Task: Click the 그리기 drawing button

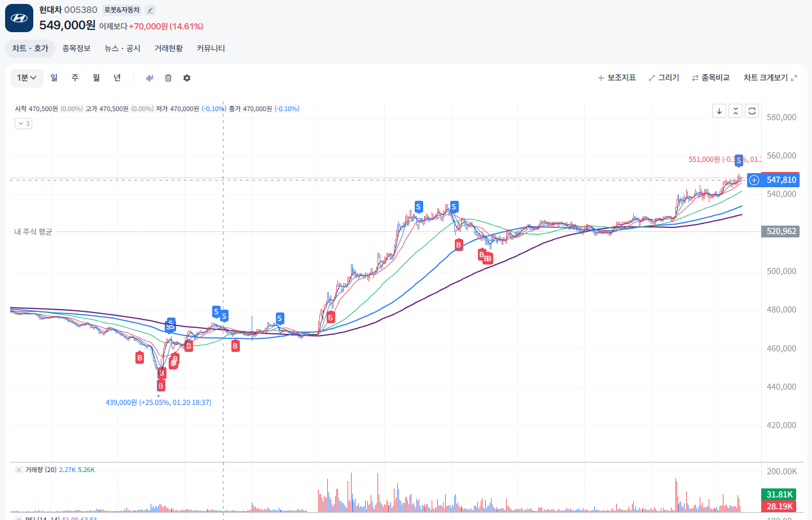Action: click(664, 78)
